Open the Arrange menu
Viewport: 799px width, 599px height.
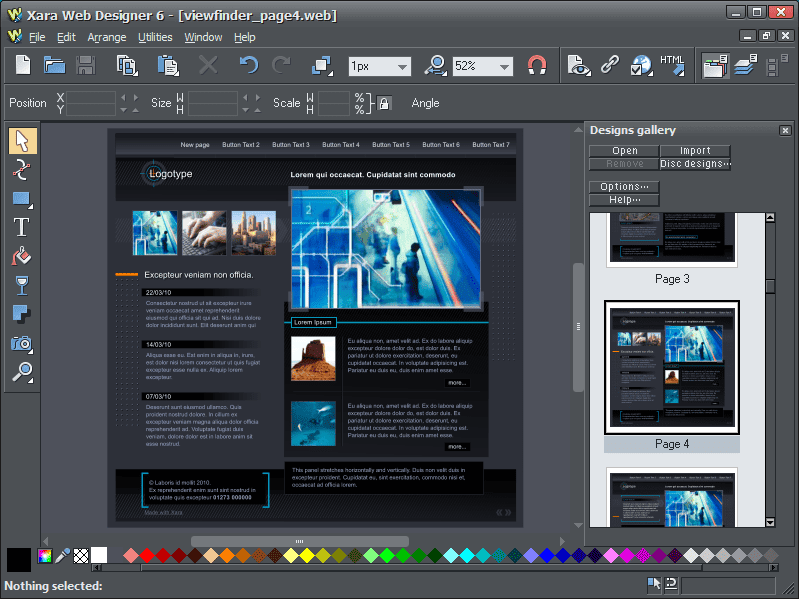click(107, 37)
